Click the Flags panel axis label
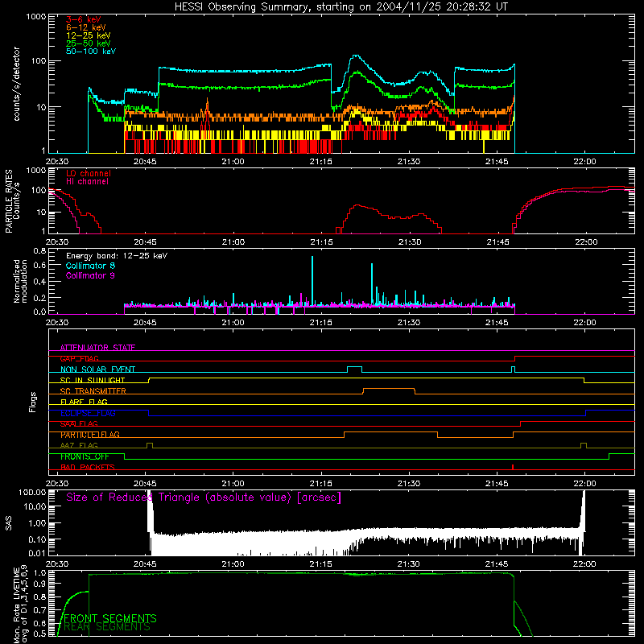 click(33, 402)
